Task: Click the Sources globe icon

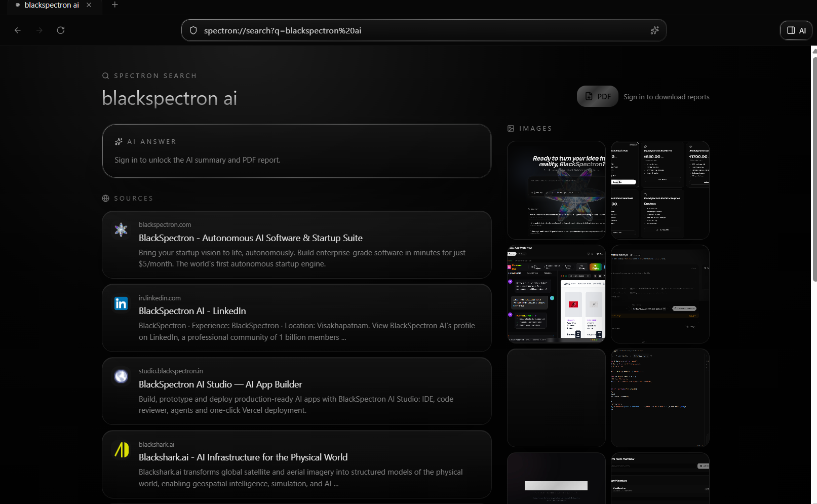Action: (x=105, y=199)
